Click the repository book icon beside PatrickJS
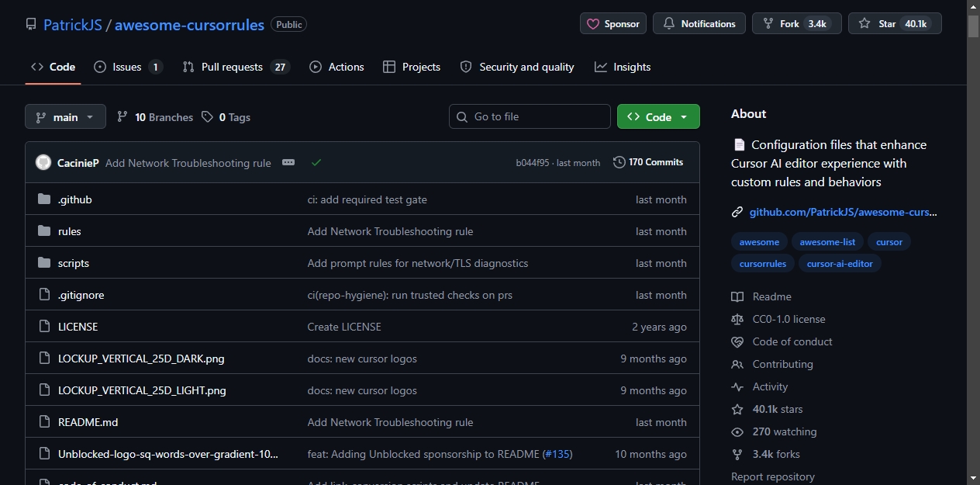 point(31,24)
